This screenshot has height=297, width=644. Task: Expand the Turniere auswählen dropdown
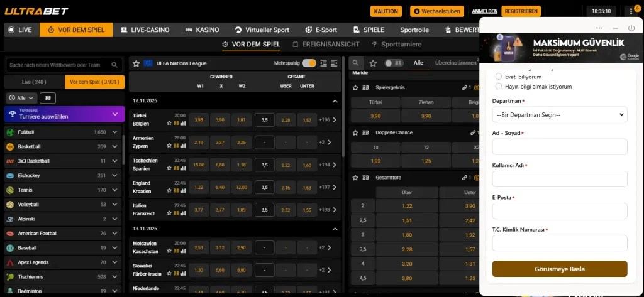tap(64, 114)
